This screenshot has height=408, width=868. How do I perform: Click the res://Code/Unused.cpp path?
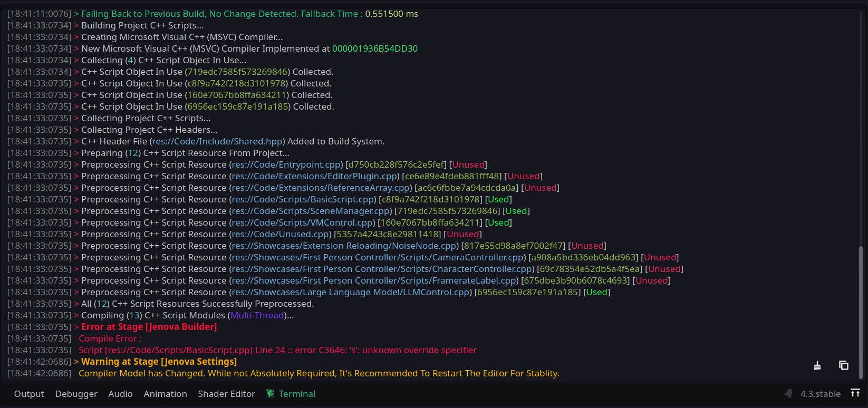pyautogui.click(x=281, y=234)
